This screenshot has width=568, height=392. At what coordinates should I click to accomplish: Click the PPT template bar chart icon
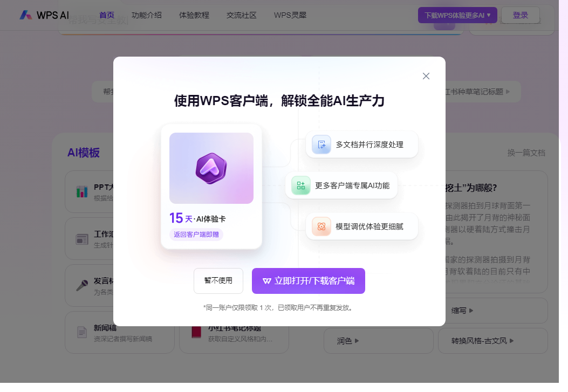click(x=82, y=191)
